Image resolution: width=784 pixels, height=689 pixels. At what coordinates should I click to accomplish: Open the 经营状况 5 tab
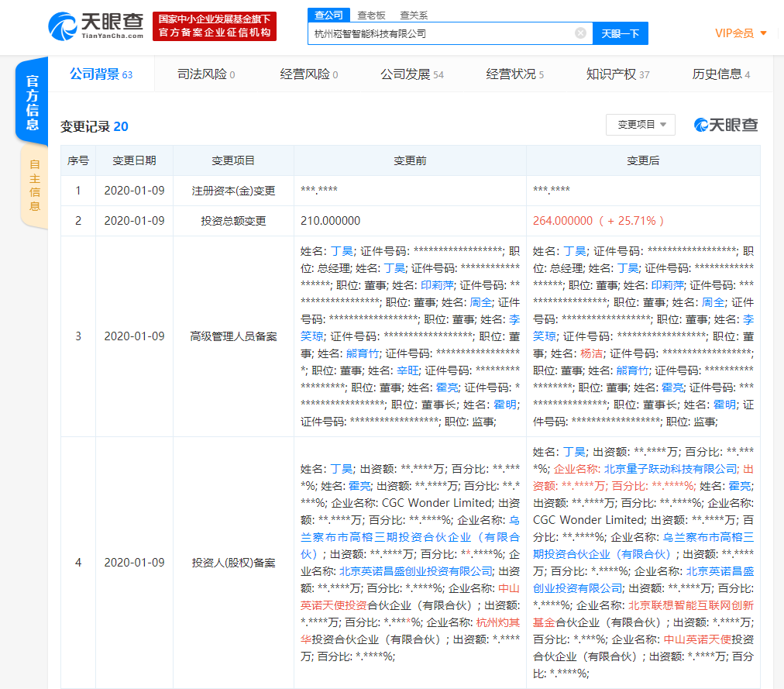[515, 74]
